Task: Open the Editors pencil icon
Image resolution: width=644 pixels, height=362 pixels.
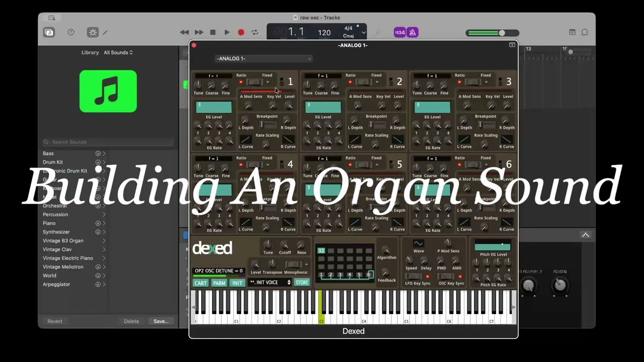Action: (105, 32)
